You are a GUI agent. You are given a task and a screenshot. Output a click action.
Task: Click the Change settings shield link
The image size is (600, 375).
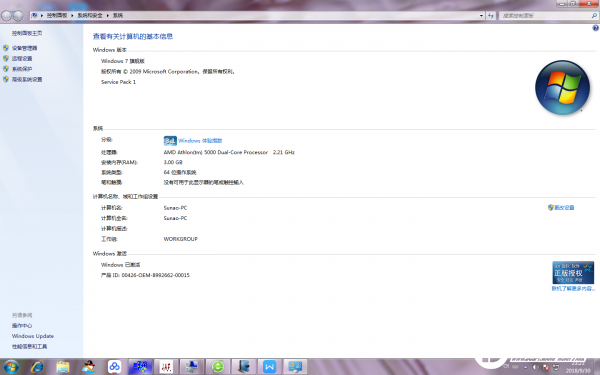[561, 207]
